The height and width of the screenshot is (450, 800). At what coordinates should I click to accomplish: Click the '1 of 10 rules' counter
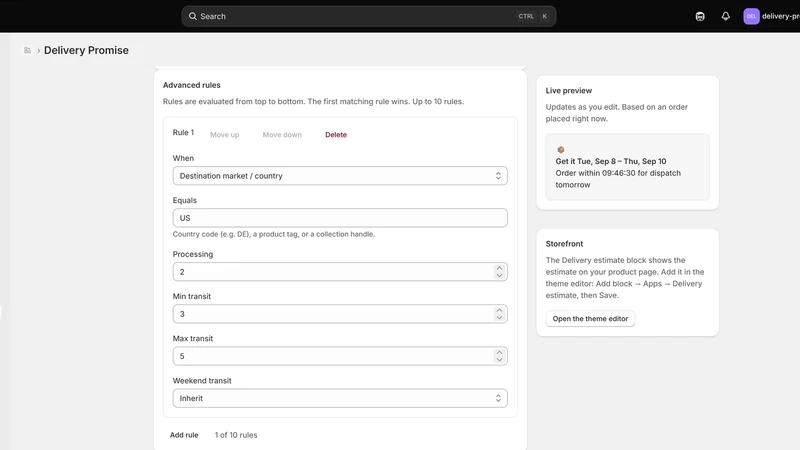(x=236, y=435)
